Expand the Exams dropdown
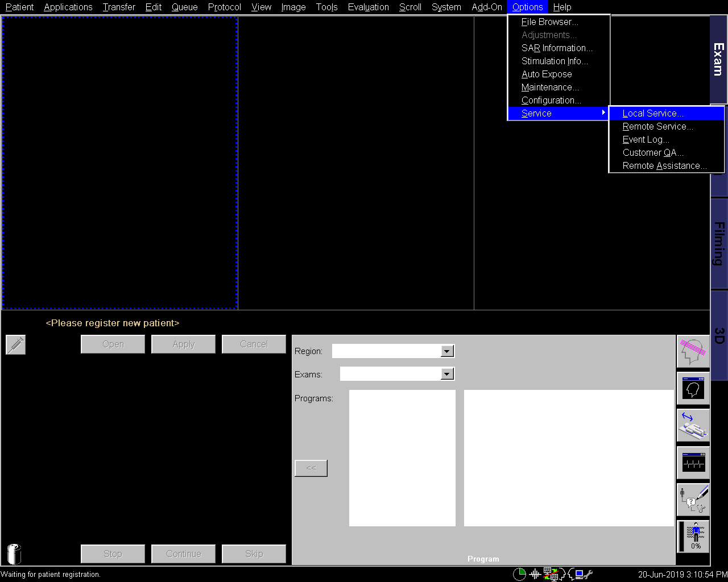Screen dimensions: 728x582 (446, 374)
